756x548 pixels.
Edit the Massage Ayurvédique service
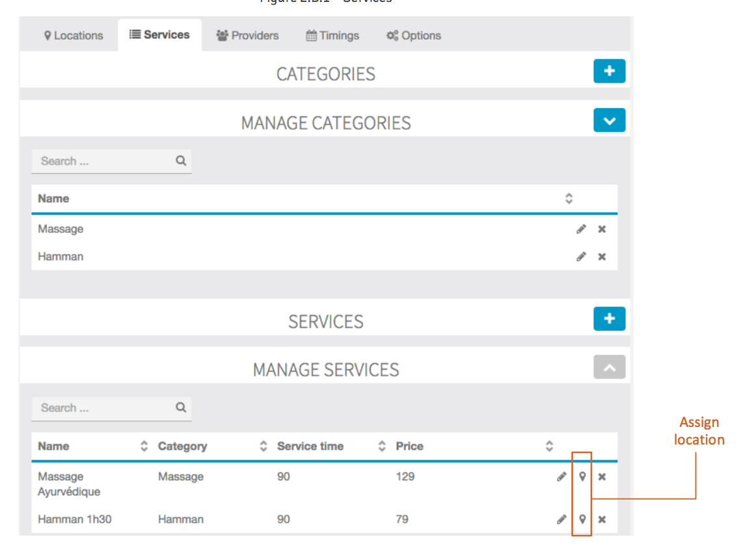click(x=561, y=477)
